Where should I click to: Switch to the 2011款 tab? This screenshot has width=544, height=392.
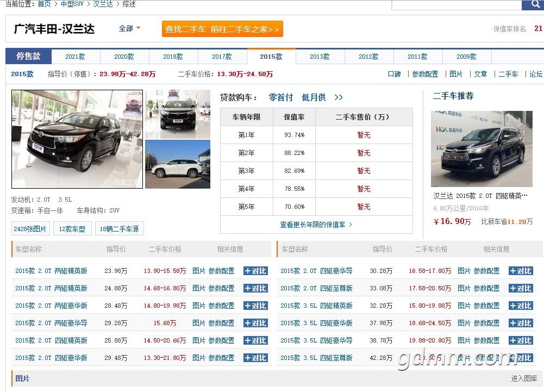coord(418,57)
